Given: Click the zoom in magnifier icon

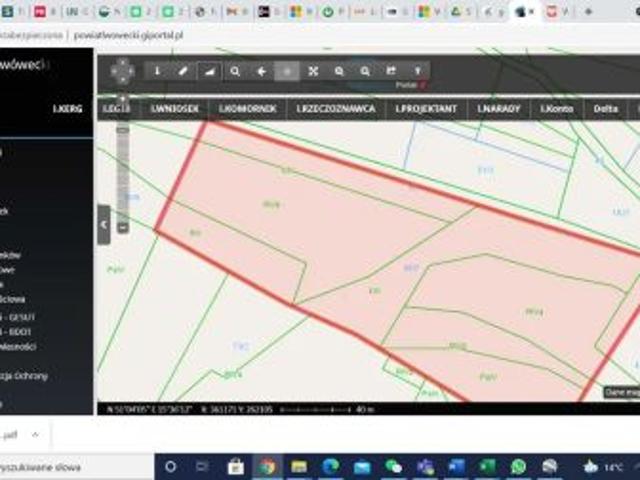Looking at the screenshot, I should 339,71.
